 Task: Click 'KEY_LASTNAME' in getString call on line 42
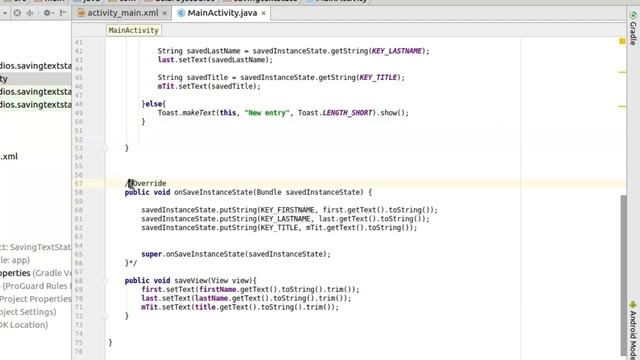[x=397, y=51]
